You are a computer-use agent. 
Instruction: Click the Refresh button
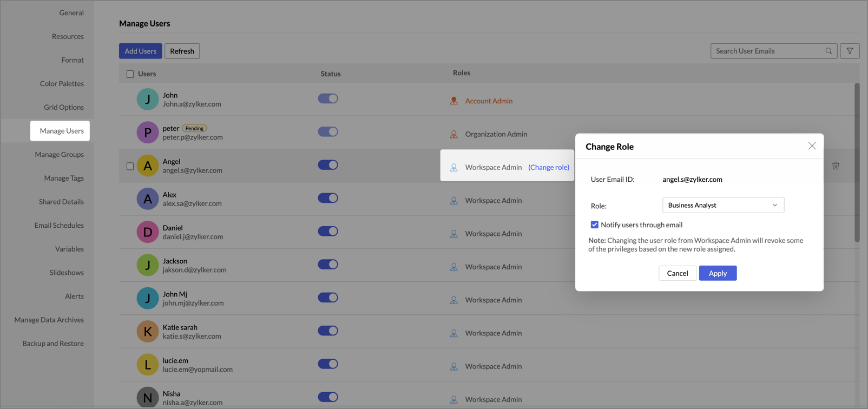coord(182,51)
